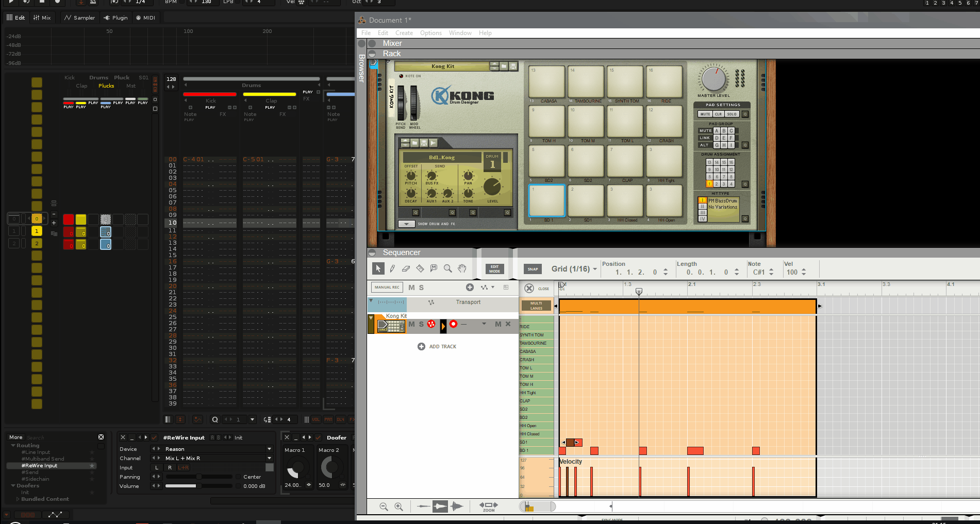The height and width of the screenshot is (524, 980).
Task: Click the ReWire Panning slider
Action: click(x=198, y=477)
